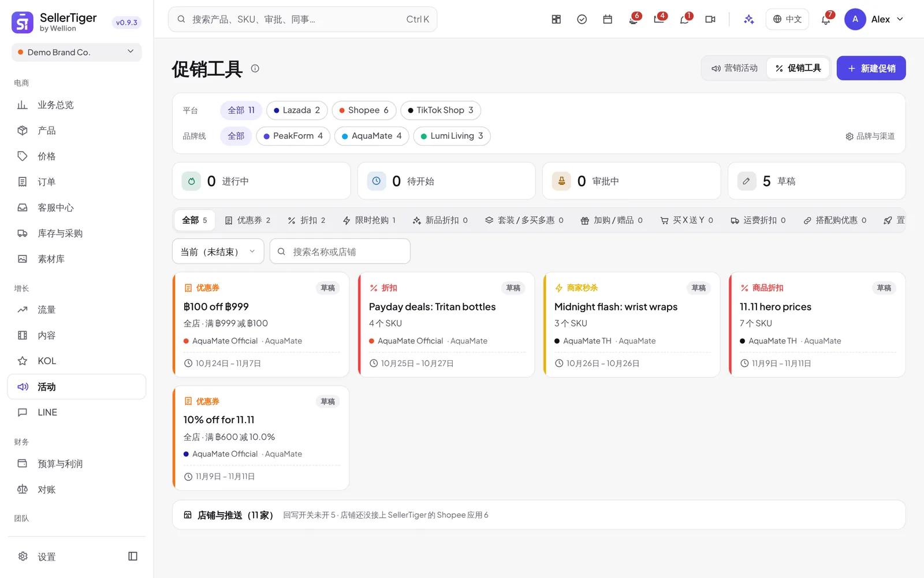Click the 新建促销 button
The width and height of the screenshot is (924, 578).
tap(871, 68)
